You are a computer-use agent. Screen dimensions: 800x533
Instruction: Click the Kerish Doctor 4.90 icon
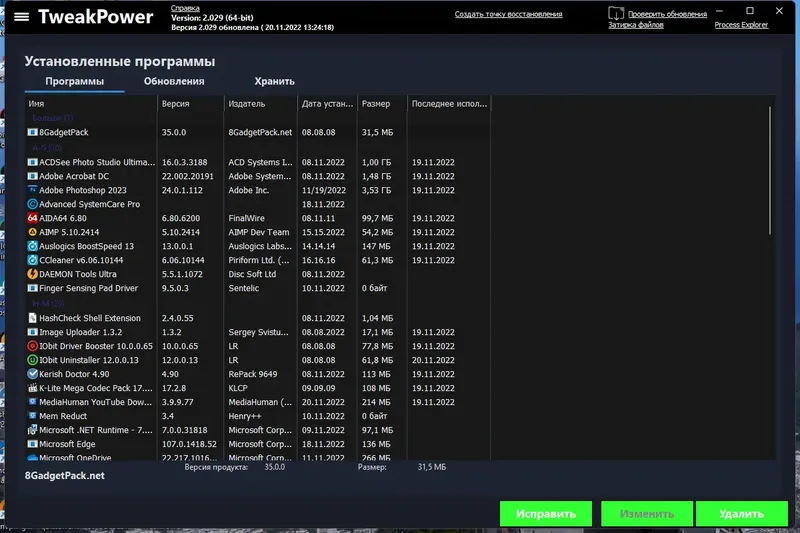click(x=33, y=374)
